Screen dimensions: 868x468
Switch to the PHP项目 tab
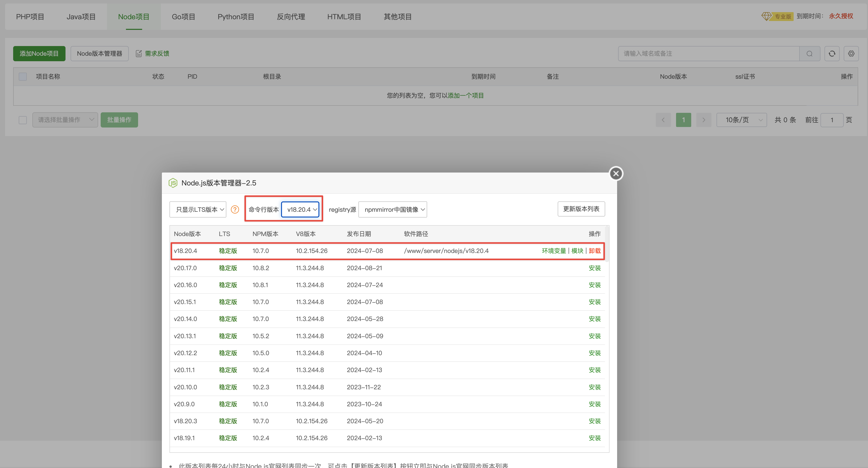30,16
